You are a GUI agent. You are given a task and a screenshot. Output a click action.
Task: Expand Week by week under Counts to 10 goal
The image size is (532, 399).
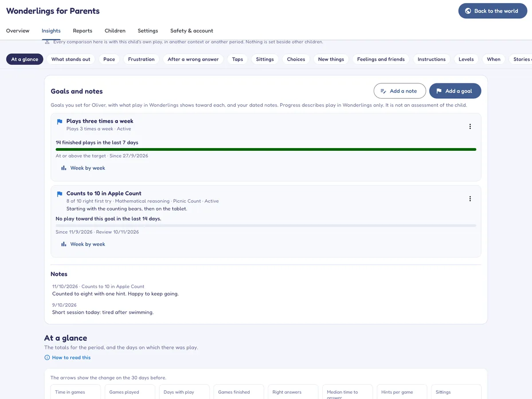[x=83, y=244]
